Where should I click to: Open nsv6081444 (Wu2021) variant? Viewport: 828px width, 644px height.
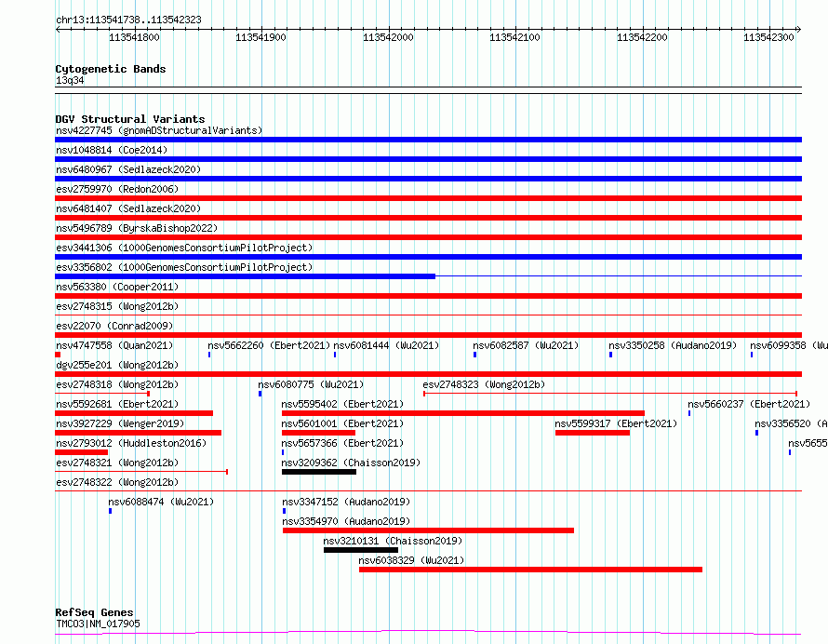[x=386, y=345]
